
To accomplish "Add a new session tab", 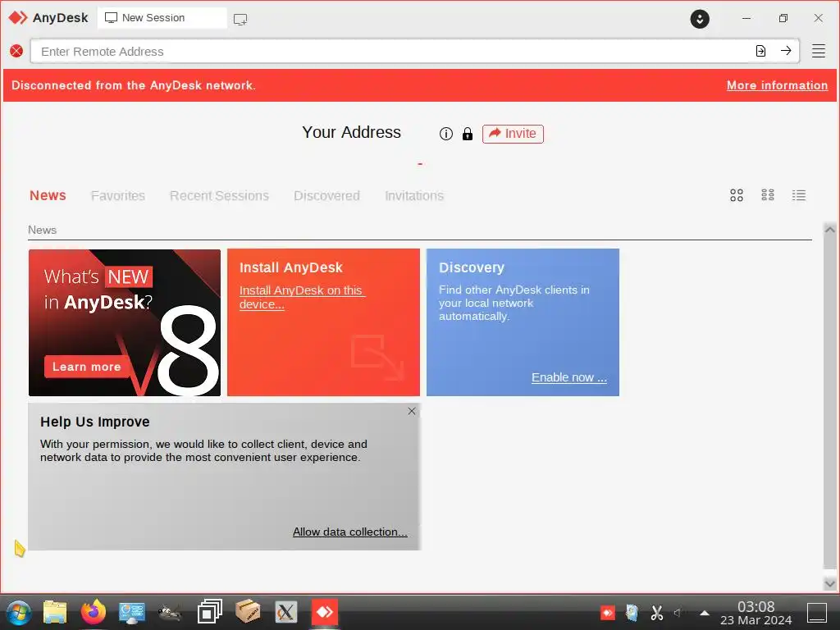I will 240,20.
